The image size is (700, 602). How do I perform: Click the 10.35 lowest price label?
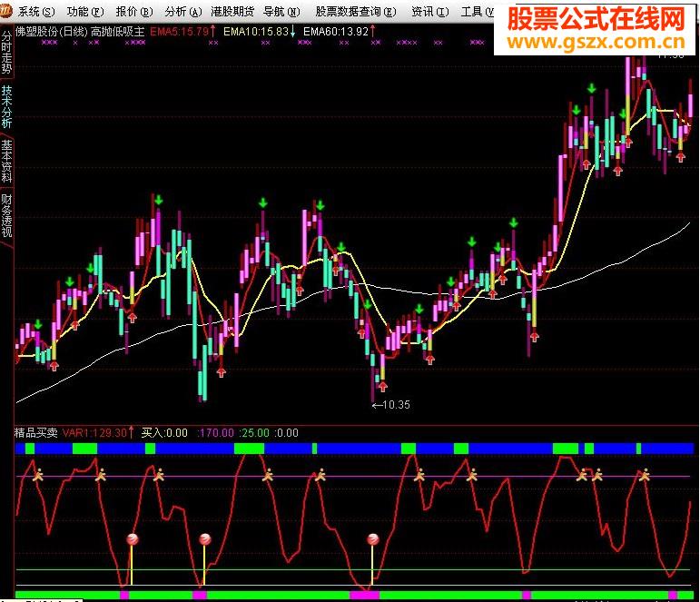396,405
